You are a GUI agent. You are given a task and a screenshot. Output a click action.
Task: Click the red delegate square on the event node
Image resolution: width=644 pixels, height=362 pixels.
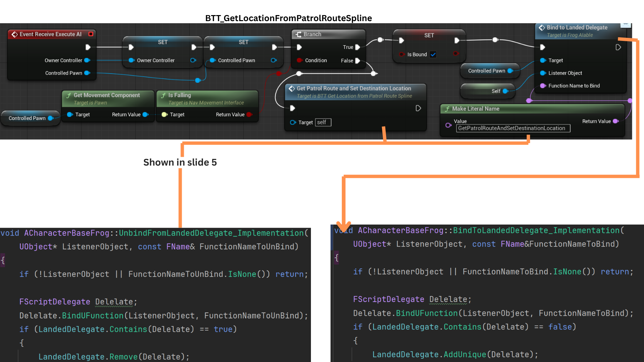coord(91,34)
